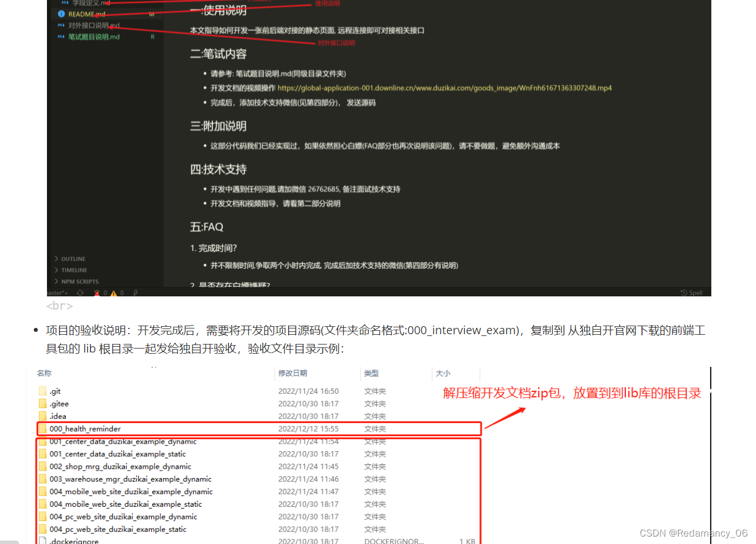Click the line mentioning 微信 26762685
Viewport: 756px width, 544px height.
[x=305, y=189]
